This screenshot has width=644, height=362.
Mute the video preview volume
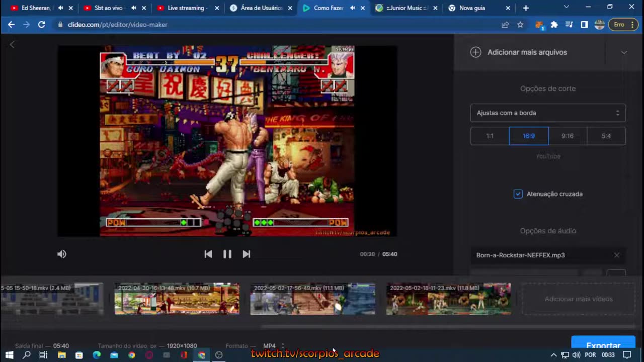tap(62, 254)
